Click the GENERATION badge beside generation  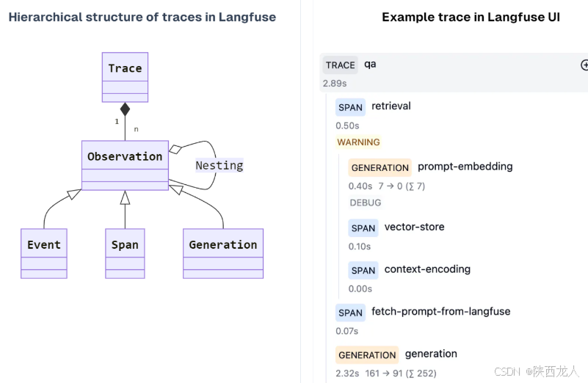[x=367, y=355]
